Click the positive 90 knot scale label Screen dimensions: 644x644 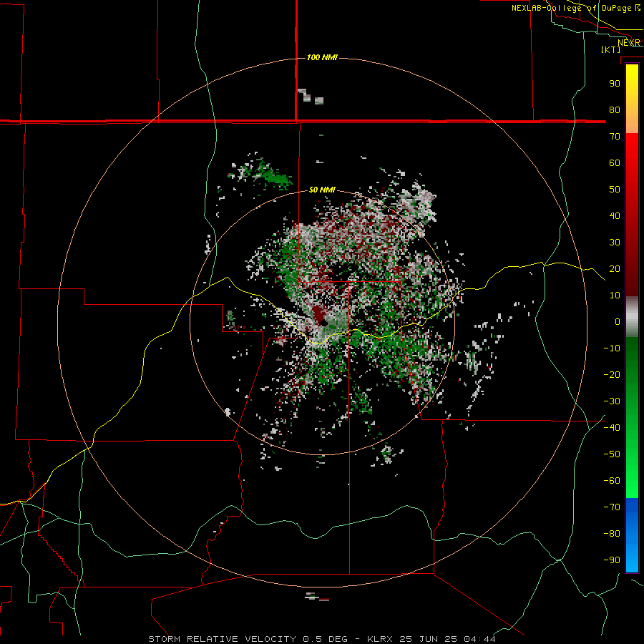tap(615, 84)
